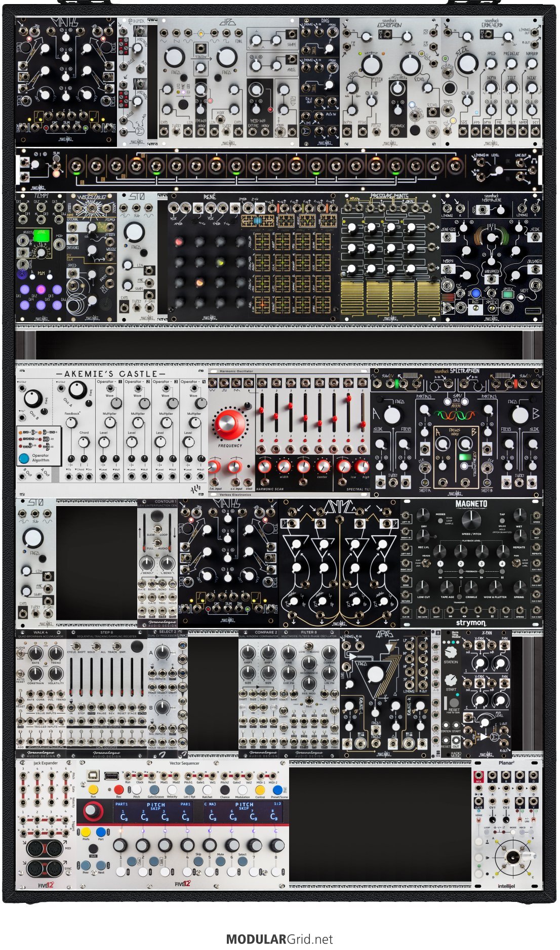Flip the Low/Audio switch on Filter 8
This screenshot has height=950, width=560.
click(309, 647)
